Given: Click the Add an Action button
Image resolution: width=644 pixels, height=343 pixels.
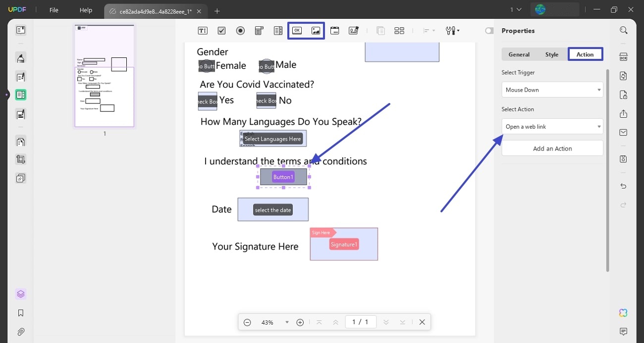Looking at the screenshot, I should [552, 148].
